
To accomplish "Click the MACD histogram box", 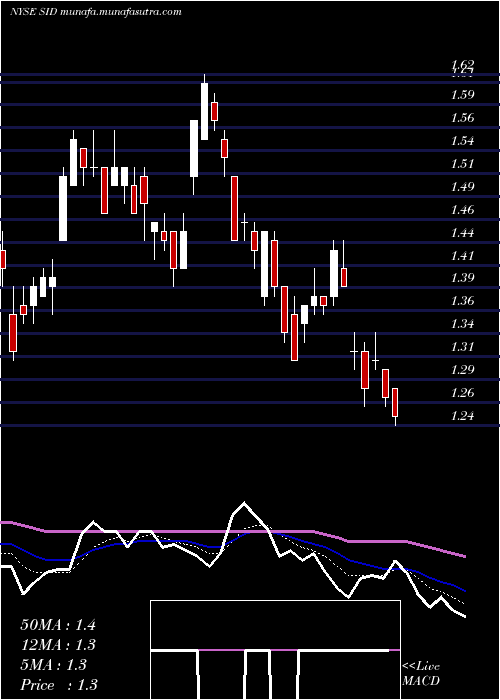I will (275, 650).
